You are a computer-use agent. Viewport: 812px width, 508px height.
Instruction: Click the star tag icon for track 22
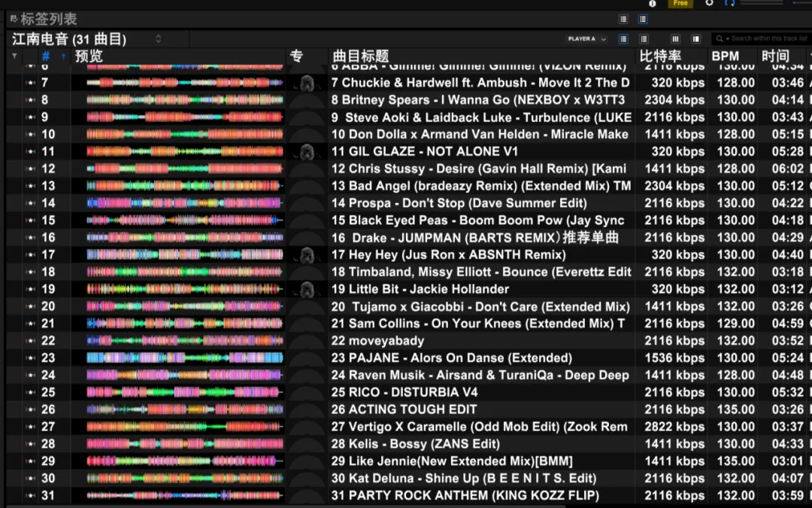click(x=31, y=341)
